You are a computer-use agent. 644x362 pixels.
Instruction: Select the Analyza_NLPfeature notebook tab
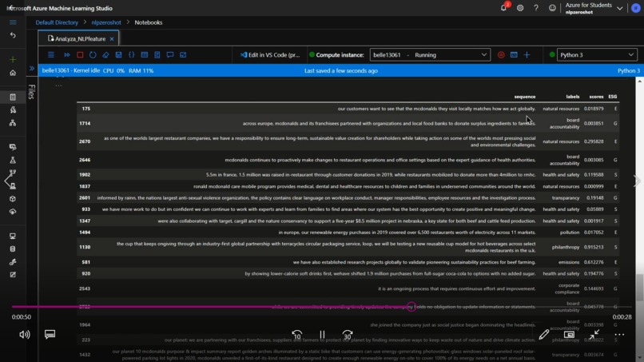point(78,38)
